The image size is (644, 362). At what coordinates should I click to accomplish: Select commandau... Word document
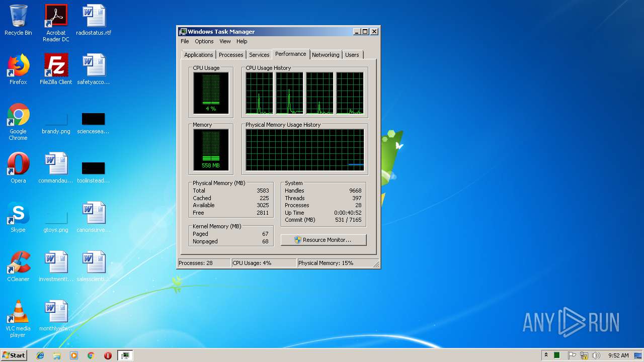pos(56,168)
